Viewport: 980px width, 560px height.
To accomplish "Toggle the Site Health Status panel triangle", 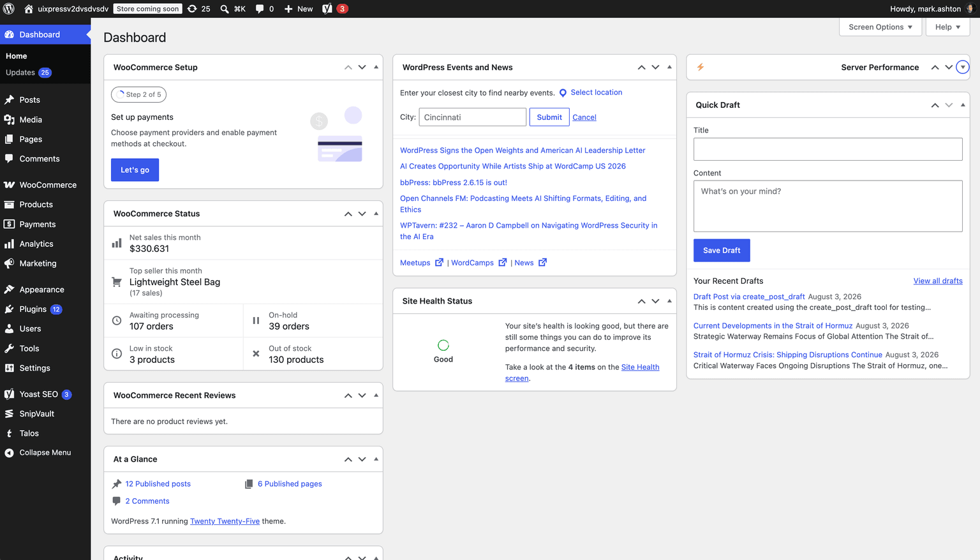I will tap(669, 301).
